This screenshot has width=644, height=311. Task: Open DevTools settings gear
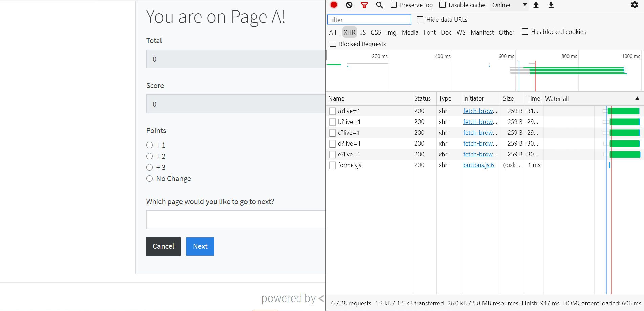click(634, 5)
